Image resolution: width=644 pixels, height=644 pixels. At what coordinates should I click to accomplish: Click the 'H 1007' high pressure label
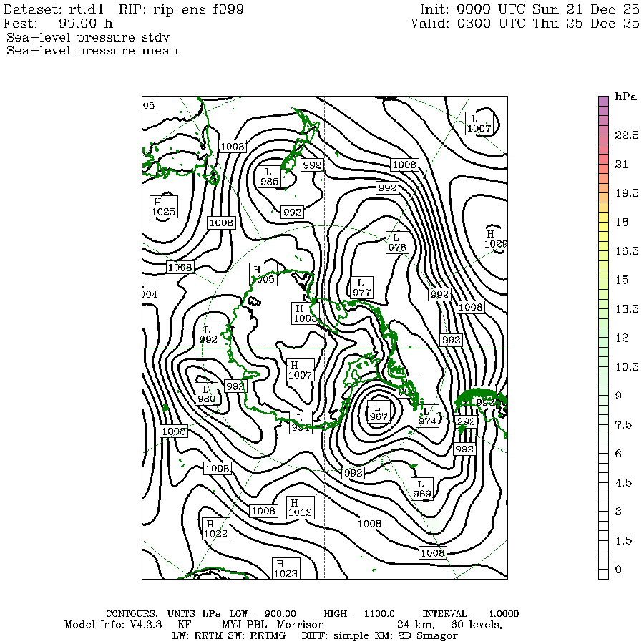[301, 370]
